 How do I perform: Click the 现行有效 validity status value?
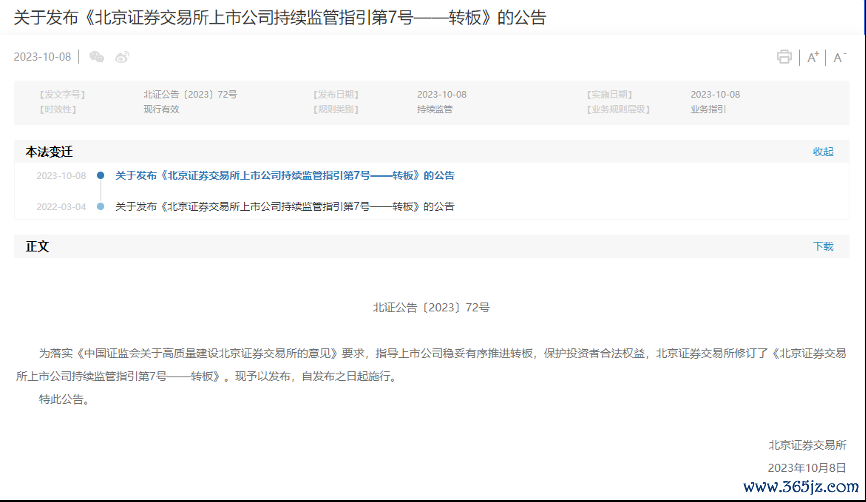point(161,109)
